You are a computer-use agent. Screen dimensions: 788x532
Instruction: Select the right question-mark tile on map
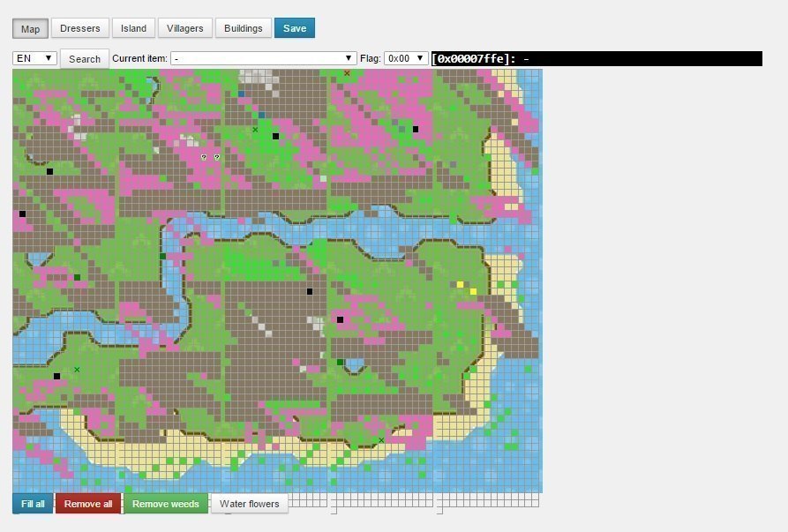(x=216, y=157)
